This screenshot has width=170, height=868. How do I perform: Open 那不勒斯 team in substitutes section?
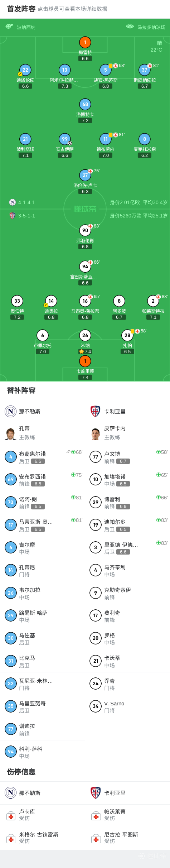[43, 412]
